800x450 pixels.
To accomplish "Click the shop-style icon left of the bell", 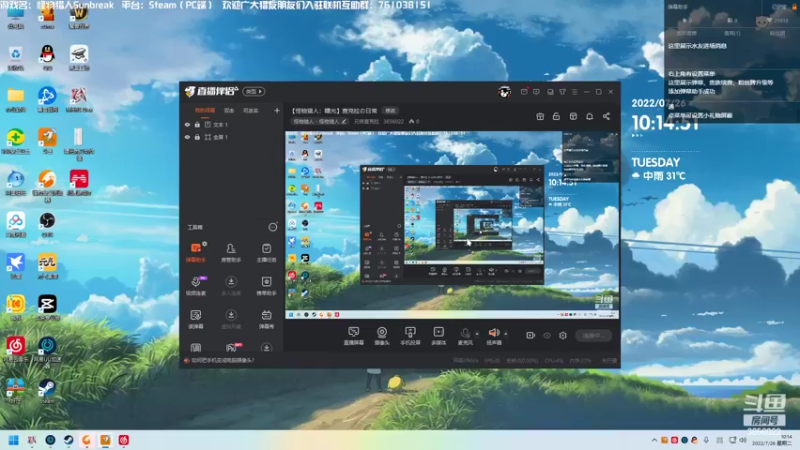I will 573,116.
